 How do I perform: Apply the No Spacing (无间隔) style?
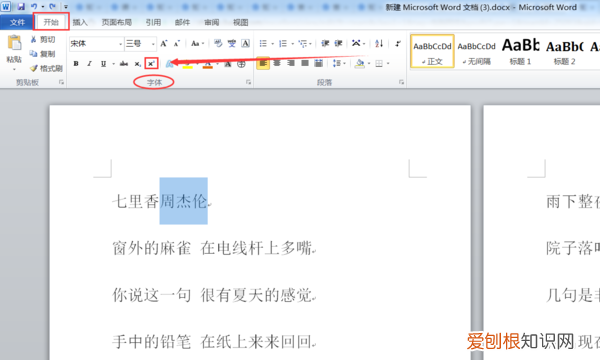click(x=477, y=51)
